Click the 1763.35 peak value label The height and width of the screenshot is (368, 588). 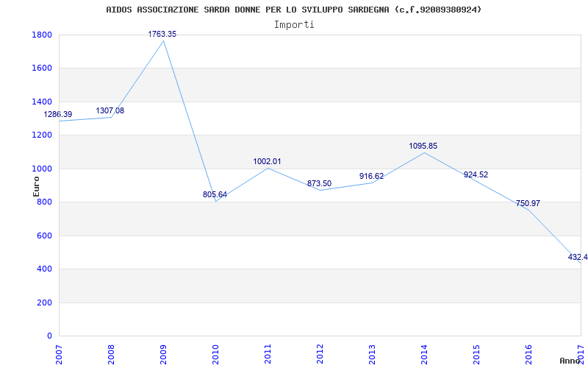point(162,34)
